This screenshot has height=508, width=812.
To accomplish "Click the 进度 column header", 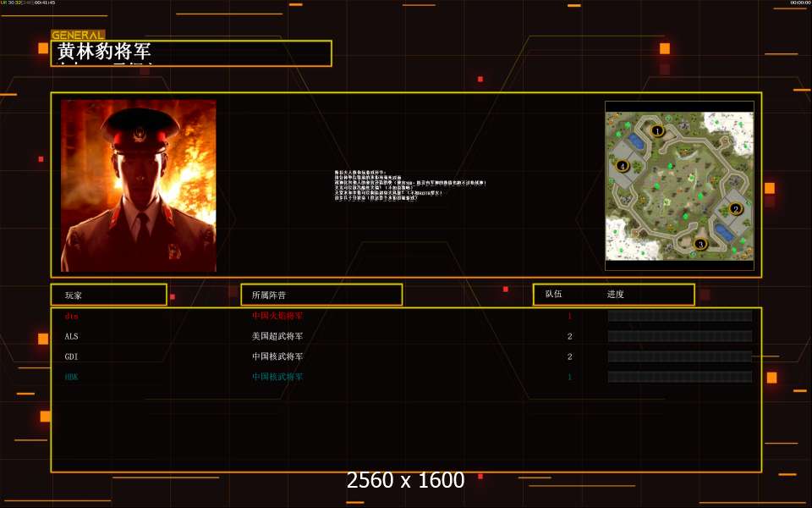I will 615,295.
